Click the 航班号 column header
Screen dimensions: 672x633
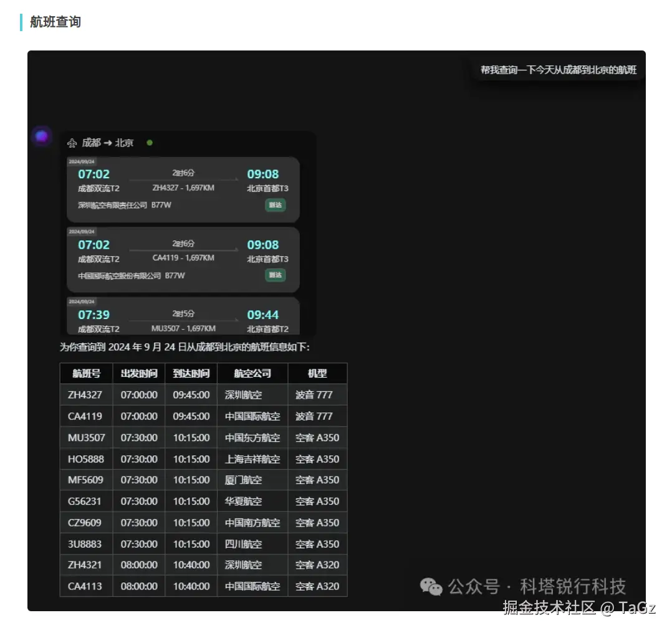click(86, 373)
